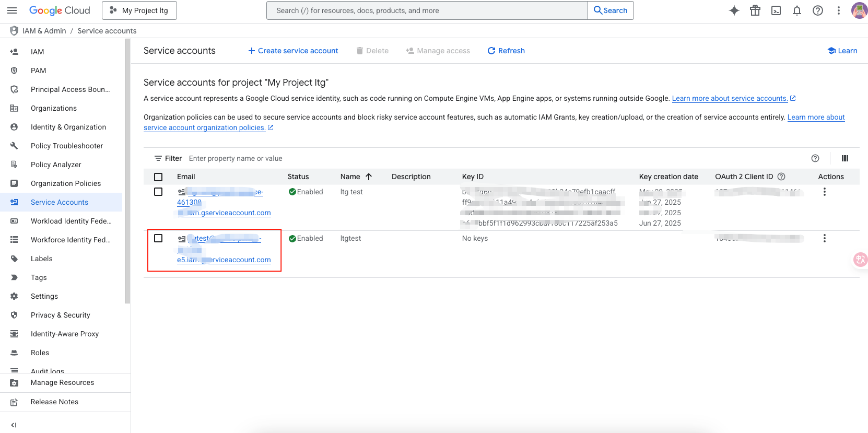Collapse the left navigation panel
The image size is (868, 433).
14,425
